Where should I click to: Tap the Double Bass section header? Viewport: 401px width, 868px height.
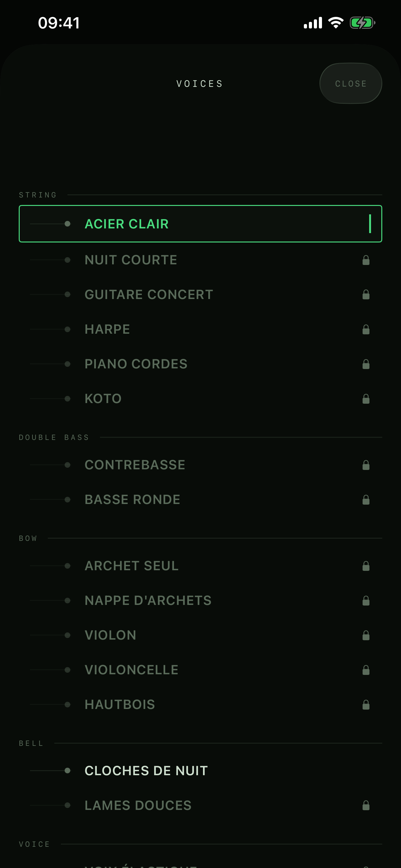(x=54, y=437)
